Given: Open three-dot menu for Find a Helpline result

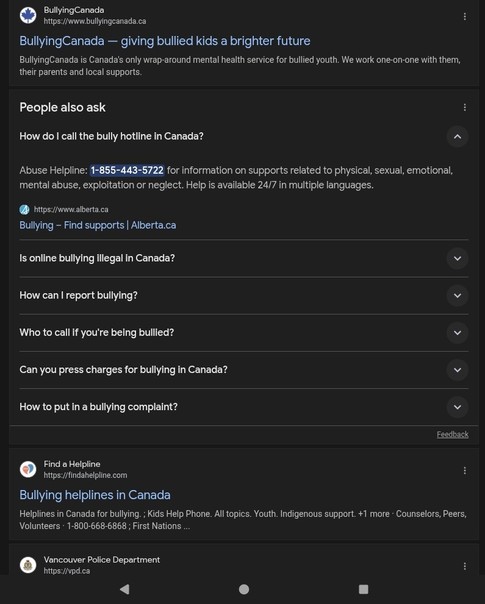Looking at the screenshot, I should [x=465, y=470].
